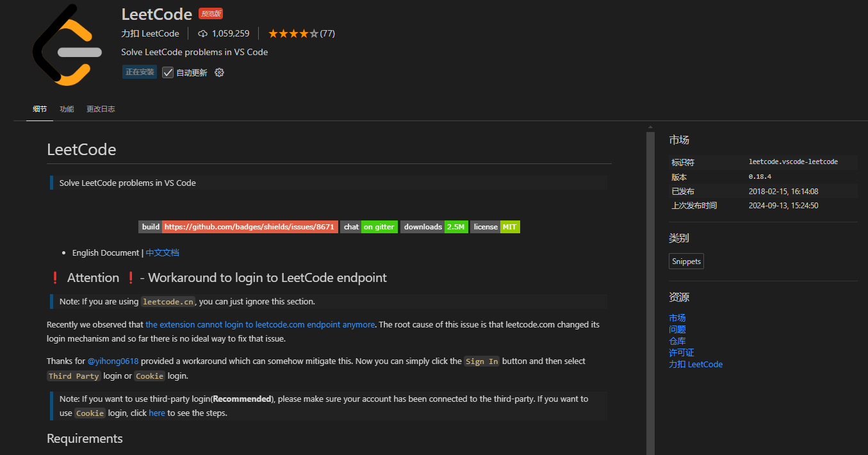Image resolution: width=868 pixels, height=455 pixels.
Task: Click the downloads 2.5M badge
Action: pos(434,227)
